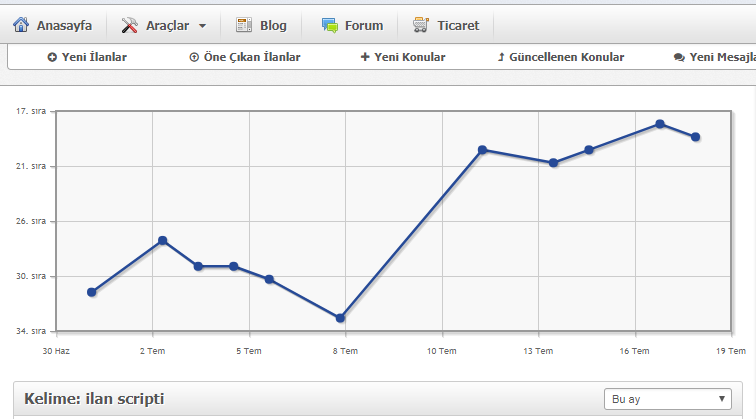The width and height of the screenshot is (756, 419).
Task: Click the first chart point after 30 Haz
Action: click(x=92, y=292)
